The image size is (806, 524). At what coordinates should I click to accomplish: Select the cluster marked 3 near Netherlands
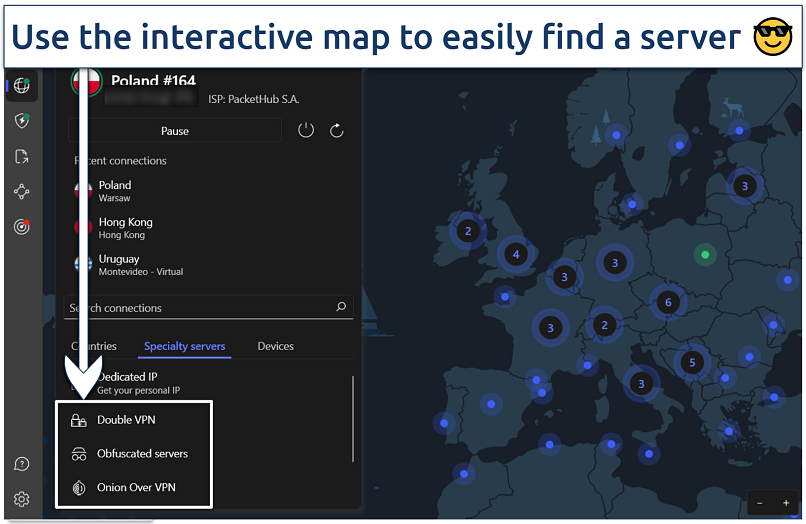tap(564, 277)
